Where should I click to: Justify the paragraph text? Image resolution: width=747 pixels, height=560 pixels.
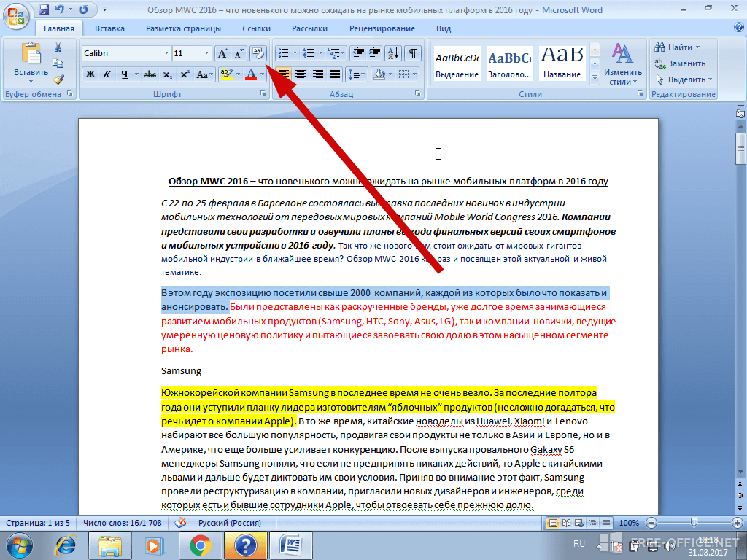(335, 74)
